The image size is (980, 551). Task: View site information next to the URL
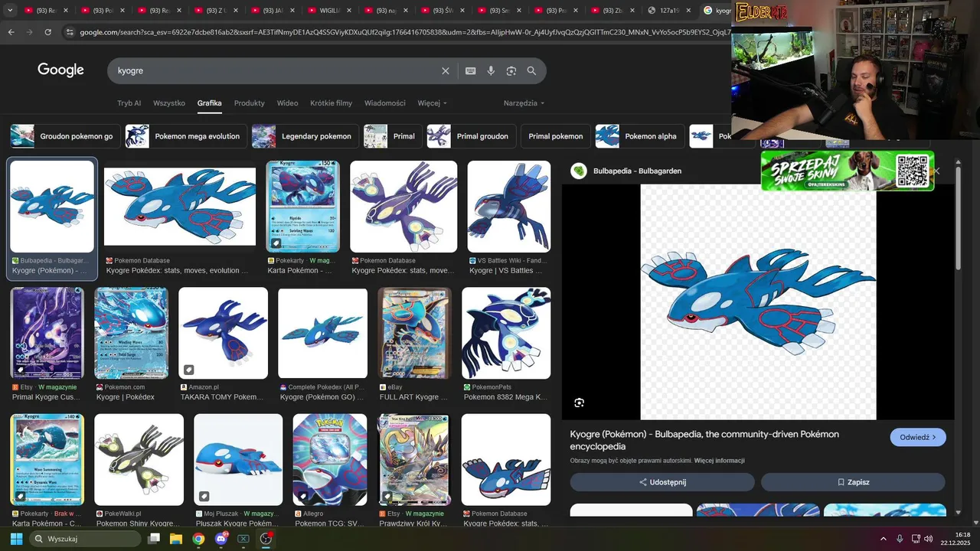[x=70, y=32]
